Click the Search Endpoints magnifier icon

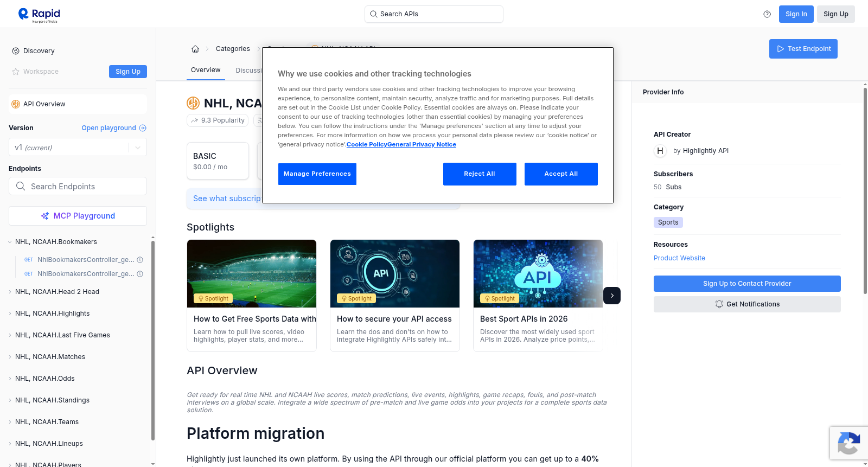pyautogui.click(x=21, y=186)
